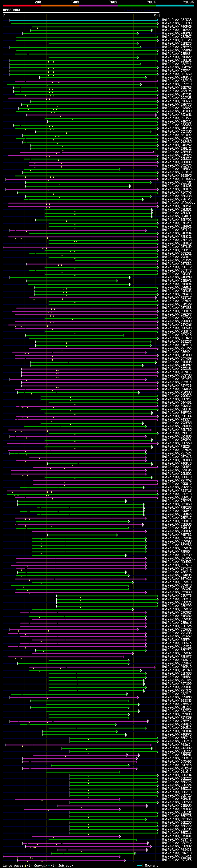Viewport: 197px width, 868px height.
Task: Select UniRef100_Q6ZL95 label
Action: [177, 91]
